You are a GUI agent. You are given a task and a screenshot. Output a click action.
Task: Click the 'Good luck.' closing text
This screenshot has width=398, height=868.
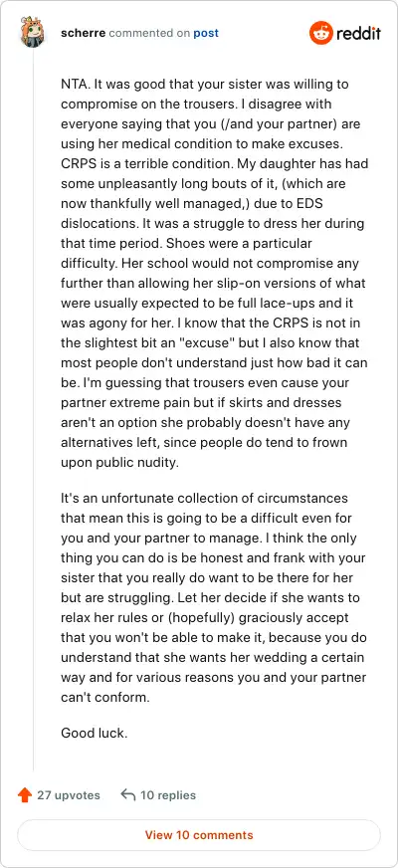point(95,734)
